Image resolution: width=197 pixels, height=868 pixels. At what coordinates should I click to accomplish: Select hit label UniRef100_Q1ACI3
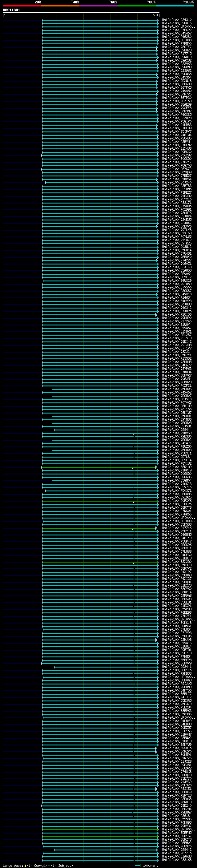(x=177, y=484)
